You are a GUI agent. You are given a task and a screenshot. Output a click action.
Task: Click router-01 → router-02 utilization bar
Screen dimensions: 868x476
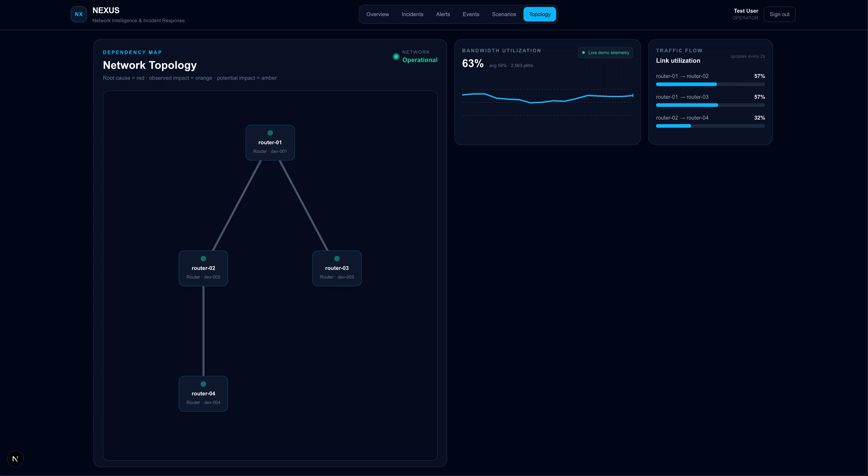(x=710, y=84)
